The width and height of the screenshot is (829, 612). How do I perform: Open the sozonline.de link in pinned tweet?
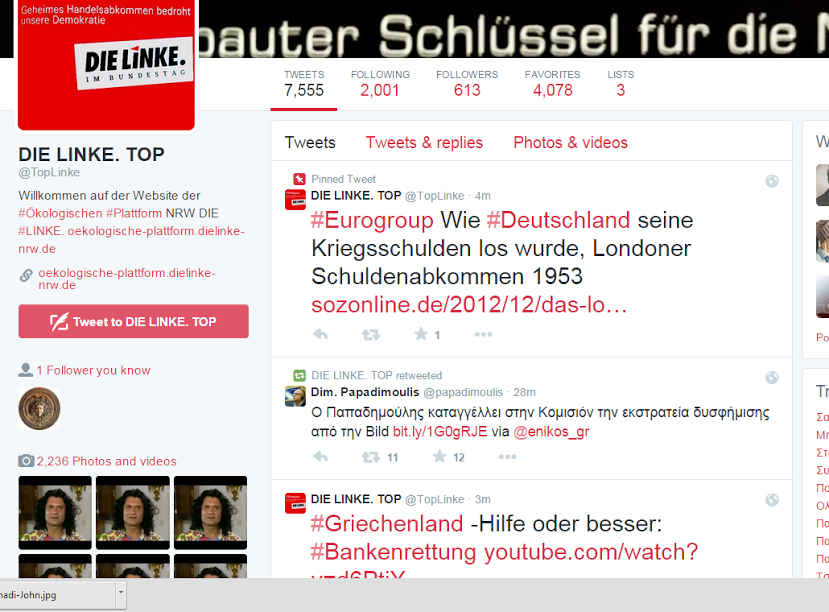[x=469, y=305]
